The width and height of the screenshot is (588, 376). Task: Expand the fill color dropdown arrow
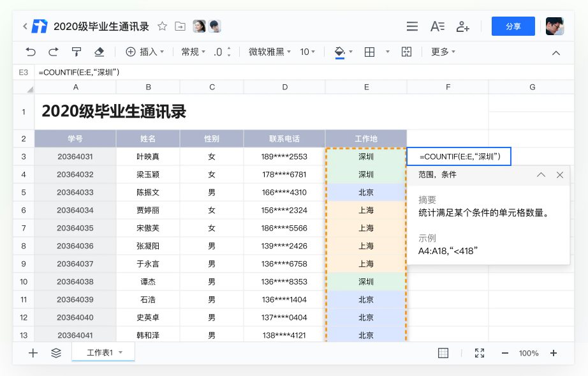point(351,52)
